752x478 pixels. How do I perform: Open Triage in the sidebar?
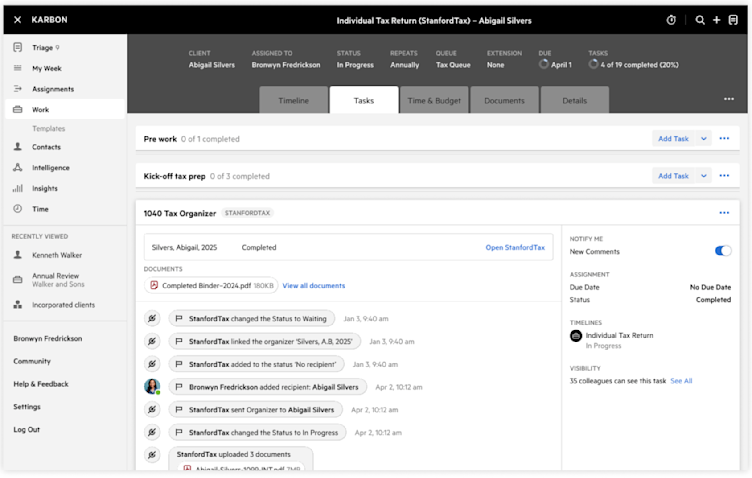(42, 47)
